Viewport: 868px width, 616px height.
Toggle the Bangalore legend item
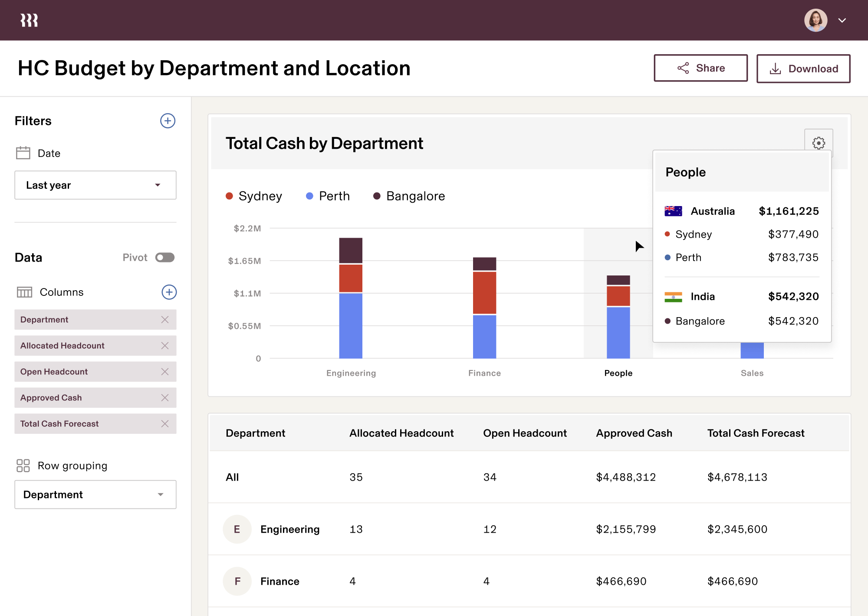click(x=408, y=196)
